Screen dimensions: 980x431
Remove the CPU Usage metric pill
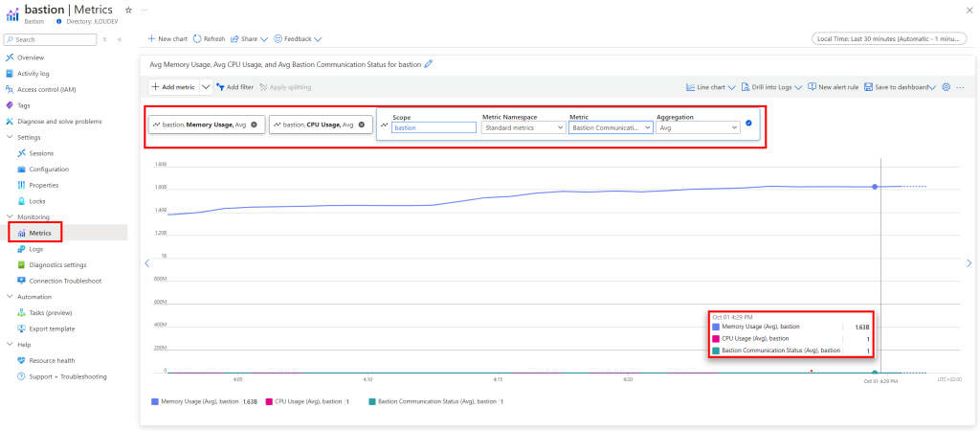point(361,125)
